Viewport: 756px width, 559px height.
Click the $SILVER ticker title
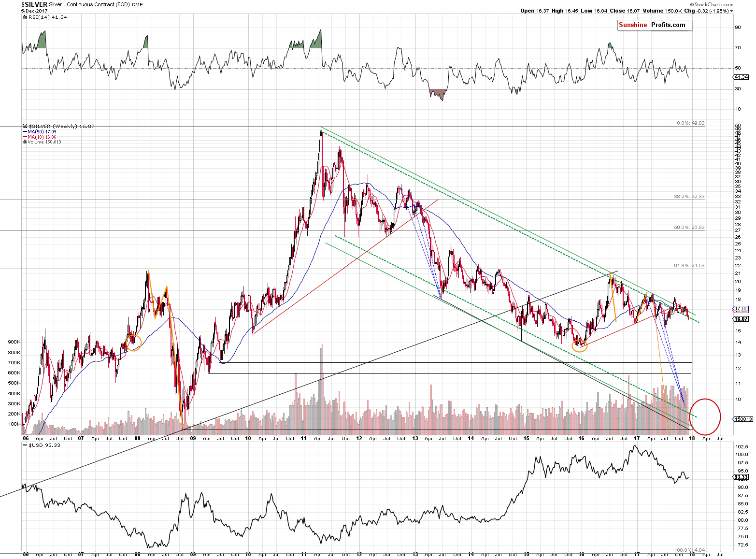(x=34, y=4)
